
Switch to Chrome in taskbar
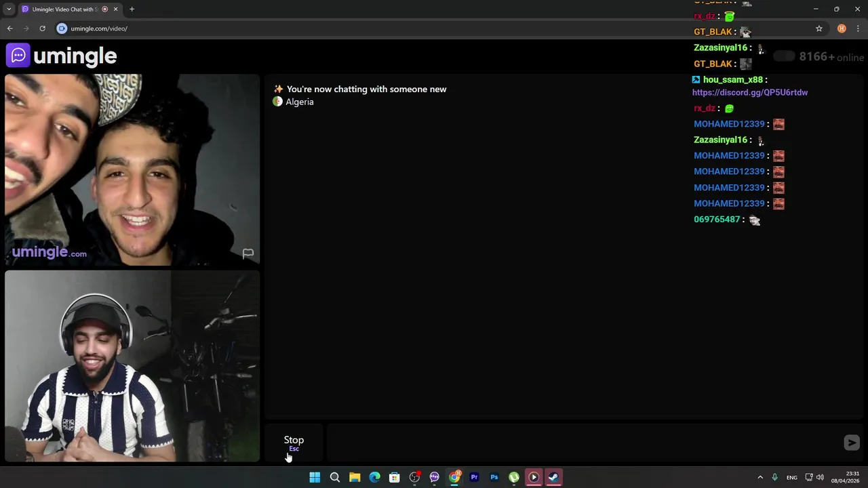pyautogui.click(x=454, y=477)
